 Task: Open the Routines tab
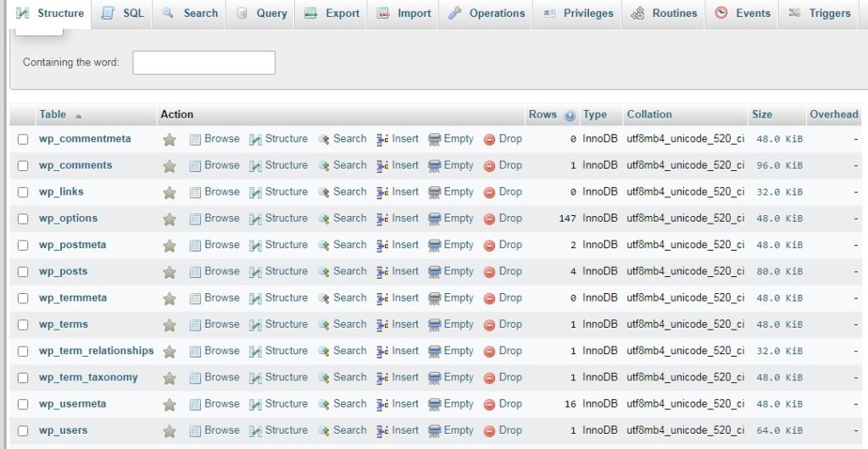pos(664,14)
